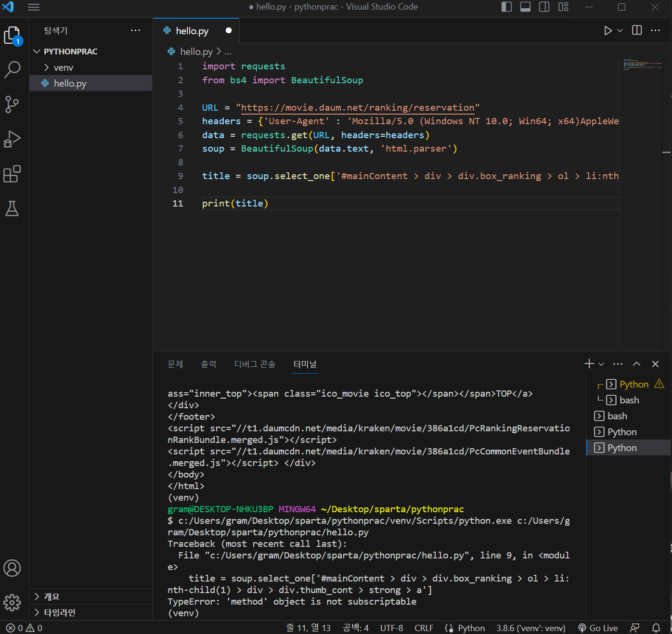Open VS Code logo system menu
This screenshot has height=634, width=672.
pyautogui.click(x=8, y=7)
